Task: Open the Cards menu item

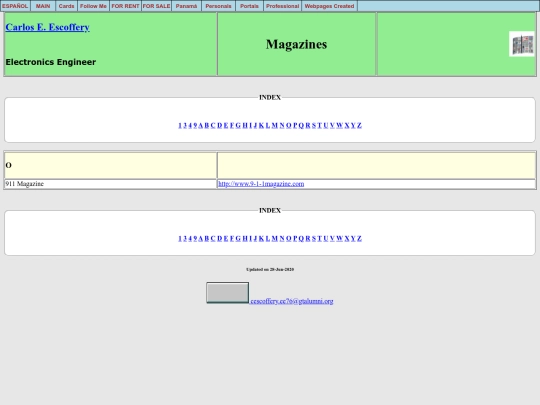Action: (66, 6)
